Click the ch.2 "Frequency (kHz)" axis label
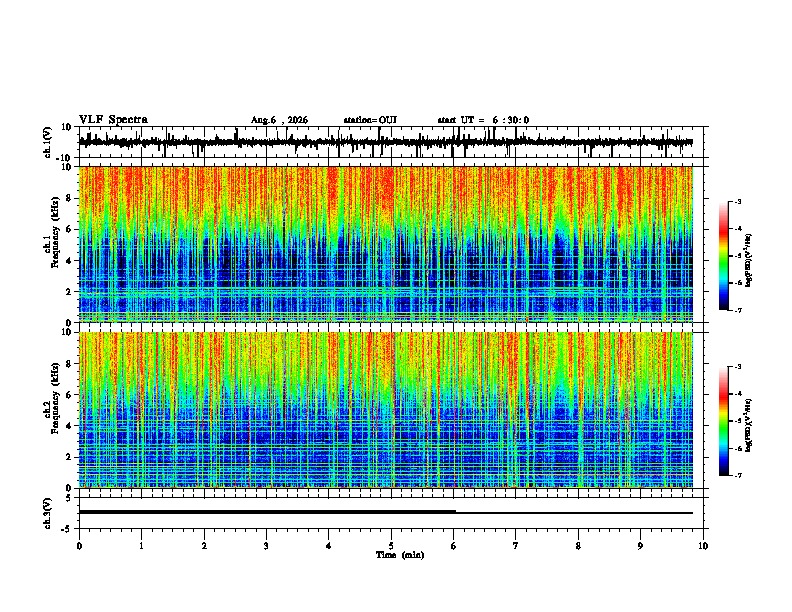Screen dimensions: 792x612 (x=55, y=398)
